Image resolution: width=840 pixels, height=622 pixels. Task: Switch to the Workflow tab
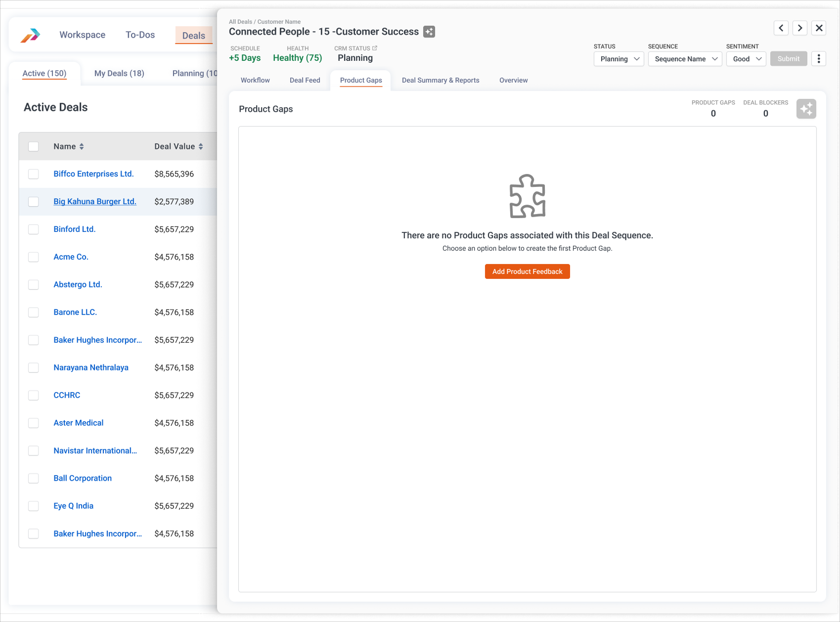click(x=255, y=80)
